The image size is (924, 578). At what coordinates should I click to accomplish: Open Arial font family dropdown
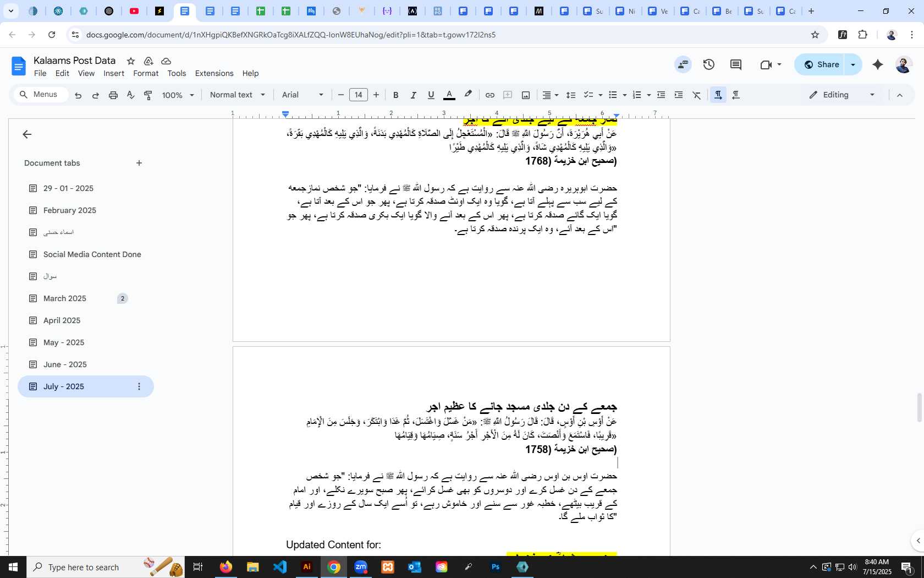click(x=302, y=95)
